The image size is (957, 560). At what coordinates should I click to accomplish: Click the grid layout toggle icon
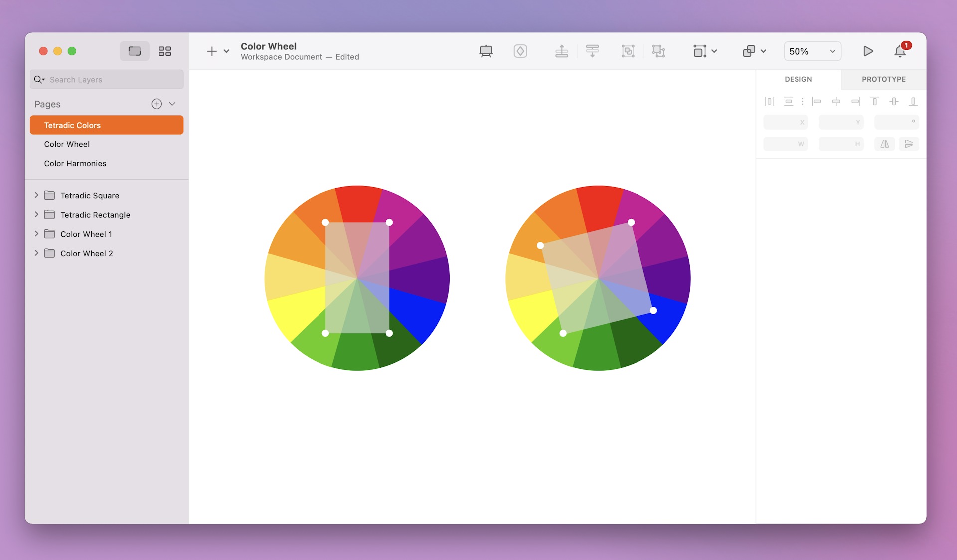164,51
